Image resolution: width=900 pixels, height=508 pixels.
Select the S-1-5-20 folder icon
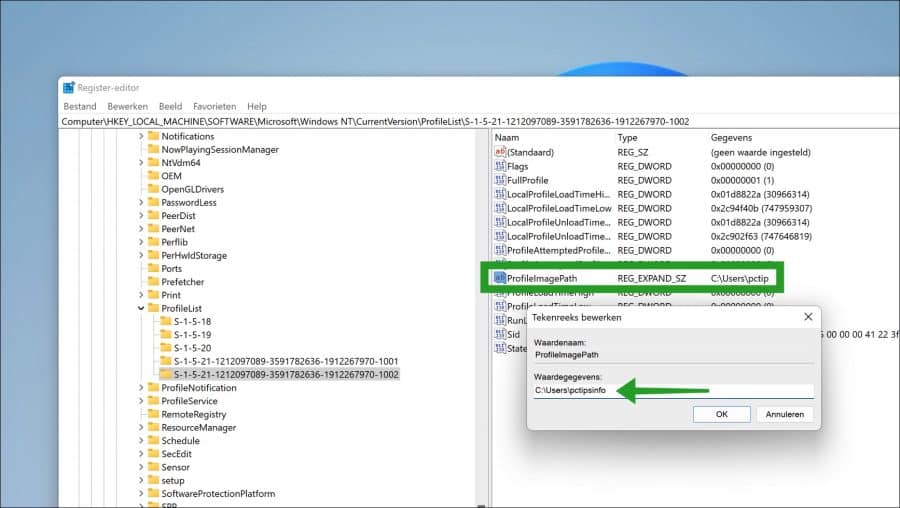pos(166,347)
